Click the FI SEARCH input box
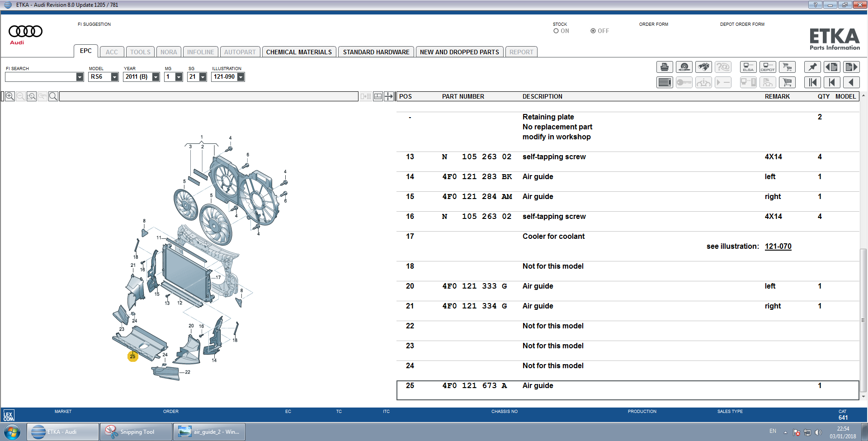The height and width of the screenshot is (441, 868). (41, 77)
